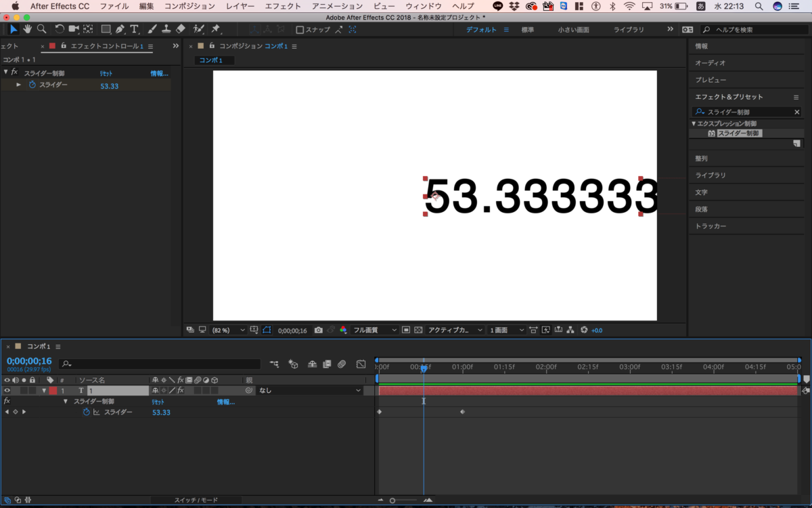Image resolution: width=812 pixels, height=508 pixels.
Task: Select the Hand tool
Action: (x=28, y=29)
